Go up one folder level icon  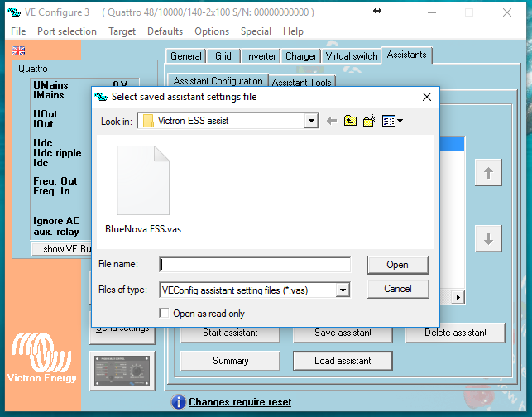coord(350,121)
